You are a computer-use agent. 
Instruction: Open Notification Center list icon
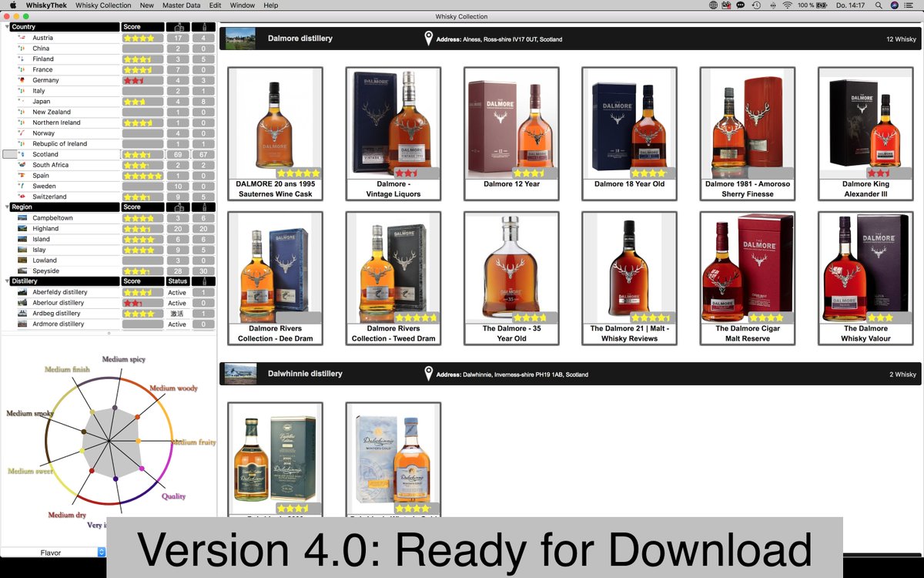(910, 5)
